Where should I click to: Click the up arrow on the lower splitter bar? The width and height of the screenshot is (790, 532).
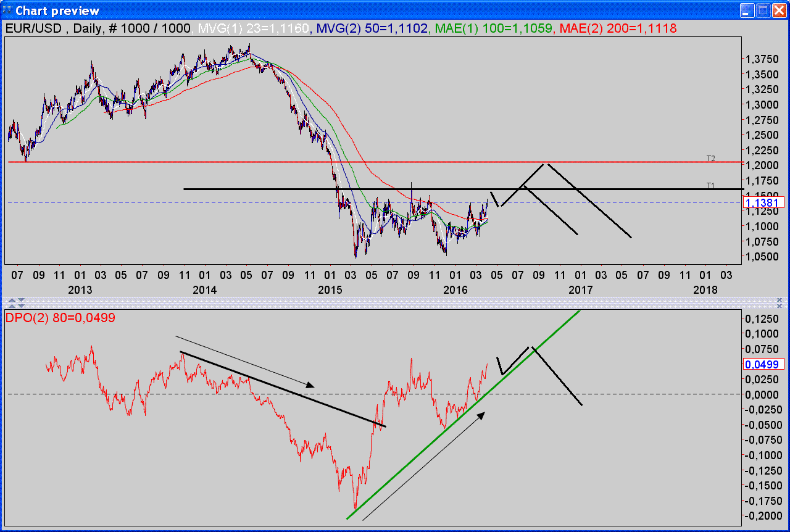point(12,306)
